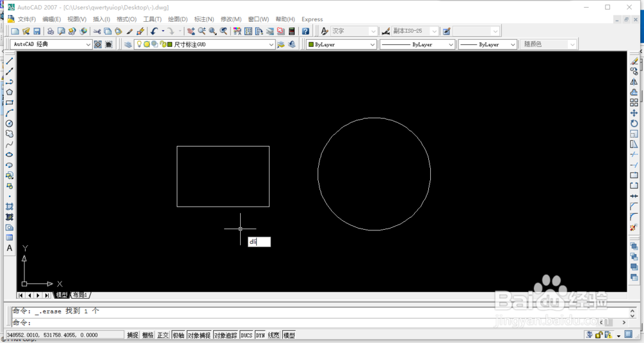Toggle 线宽 lineweight display in status bar
Viewport: 644px width, 343px height.
click(274, 335)
